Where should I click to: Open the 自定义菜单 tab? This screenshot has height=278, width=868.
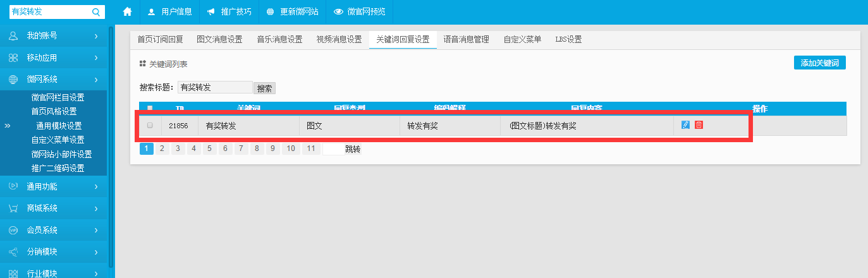point(522,39)
